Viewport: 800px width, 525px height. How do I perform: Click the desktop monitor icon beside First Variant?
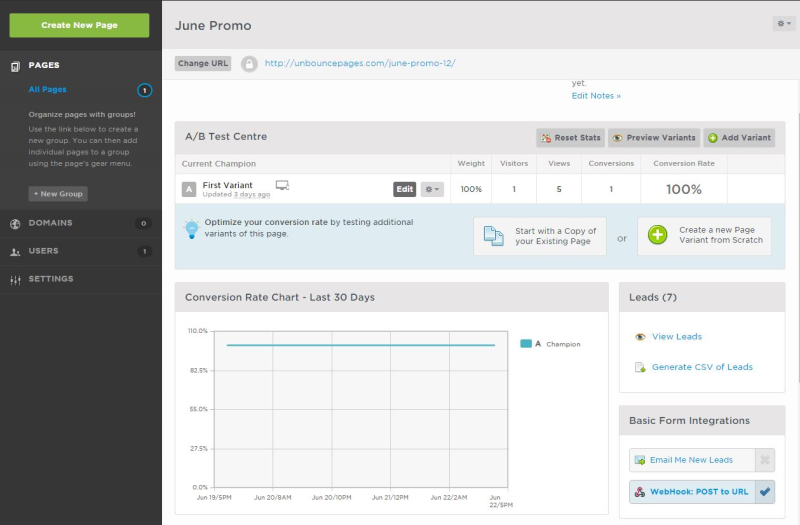282,185
